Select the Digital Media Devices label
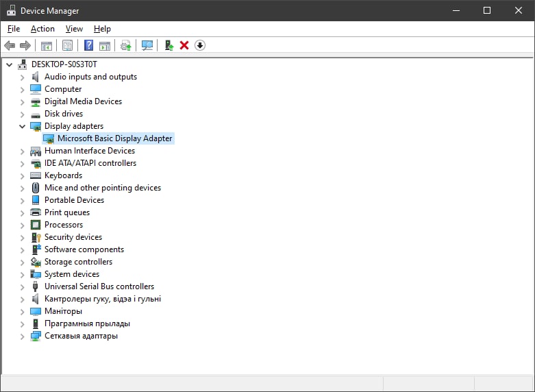535x392 pixels. point(83,101)
